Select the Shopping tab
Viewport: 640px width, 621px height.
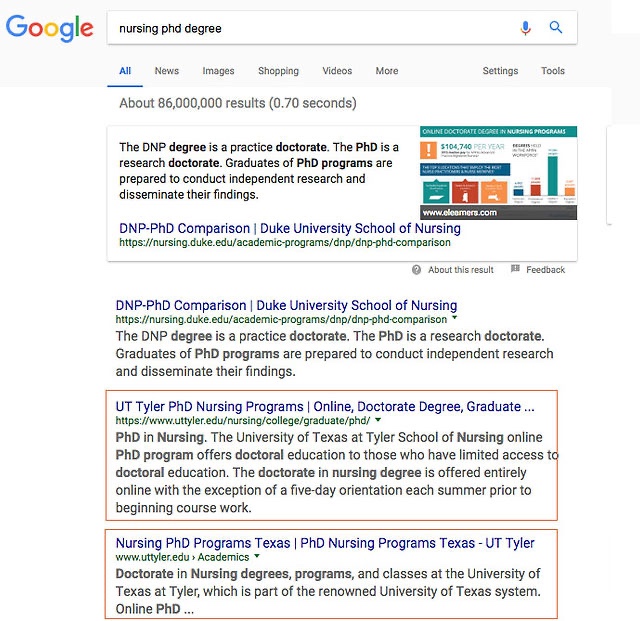pos(278,71)
